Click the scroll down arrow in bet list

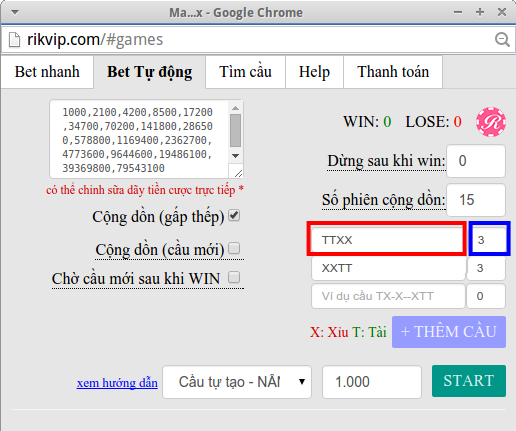236,156
